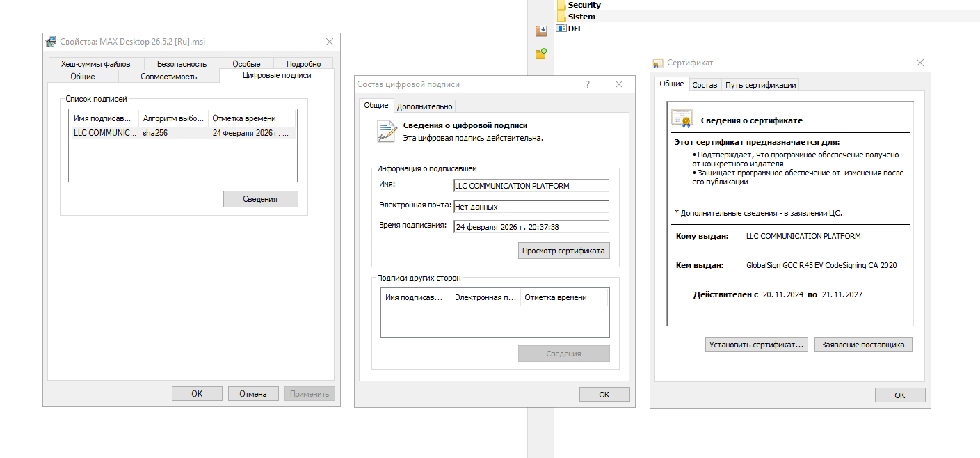Click the 20.11.2024 valid-from date

click(783, 294)
